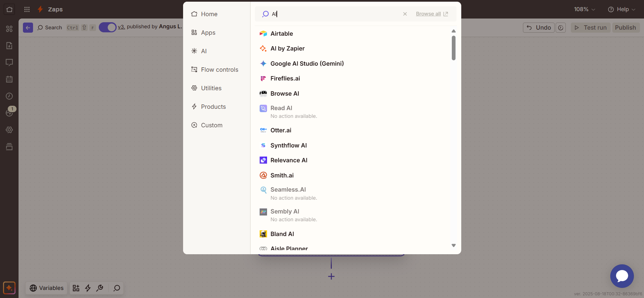Open the versions stack icon in left sidebar

(x=9, y=147)
